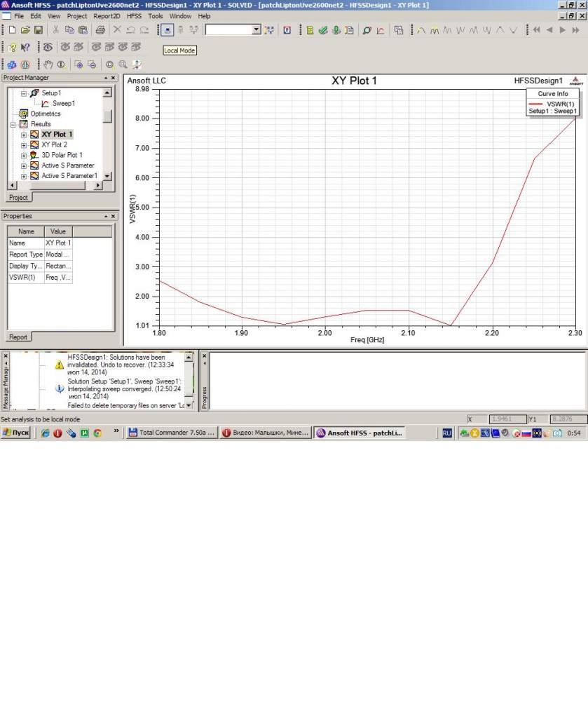This screenshot has width=588, height=718.
Task: Click the magnifier zoom icon
Action: pyautogui.click(x=123, y=65)
